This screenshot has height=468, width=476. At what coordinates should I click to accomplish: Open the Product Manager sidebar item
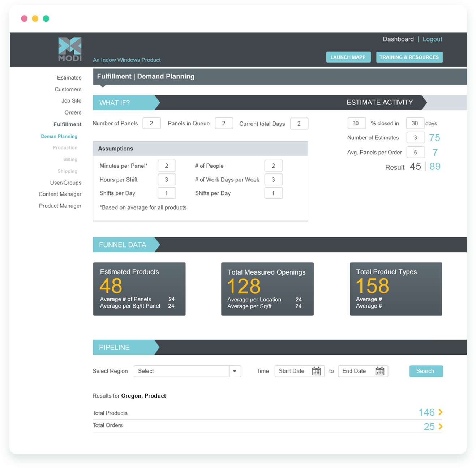[x=60, y=206]
